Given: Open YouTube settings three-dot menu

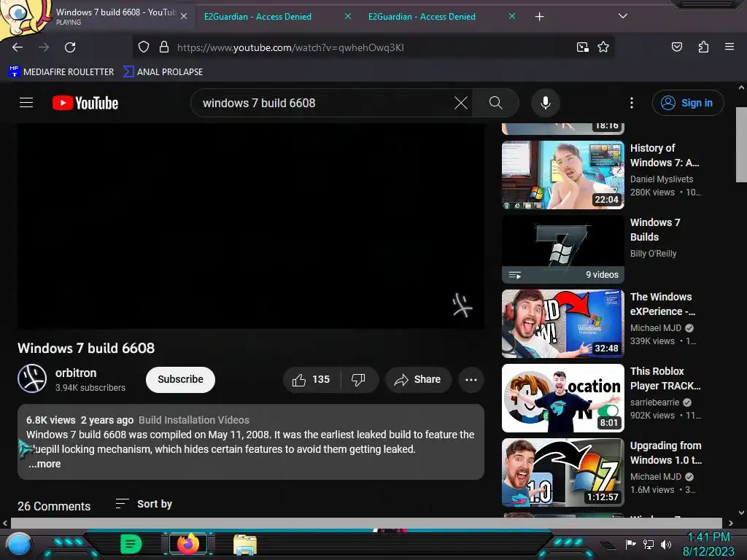Looking at the screenshot, I should tap(632, 103).
